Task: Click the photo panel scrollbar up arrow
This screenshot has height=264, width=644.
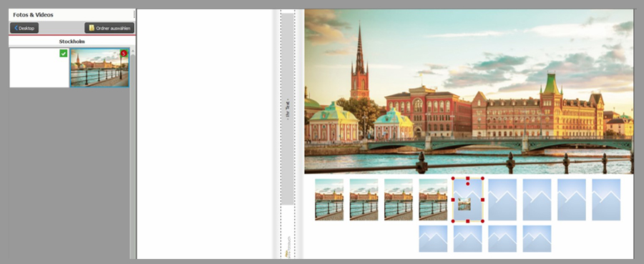Action: pyautogui.click(x=132, y=51)
